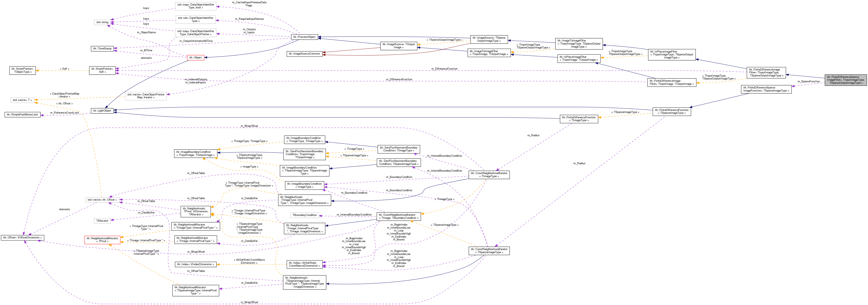This screenshot has height=305, width=868.
Task: Open itk::FiniteDifferenceFunction< TSparseImageType > node
Action: (x=672, y=112)
